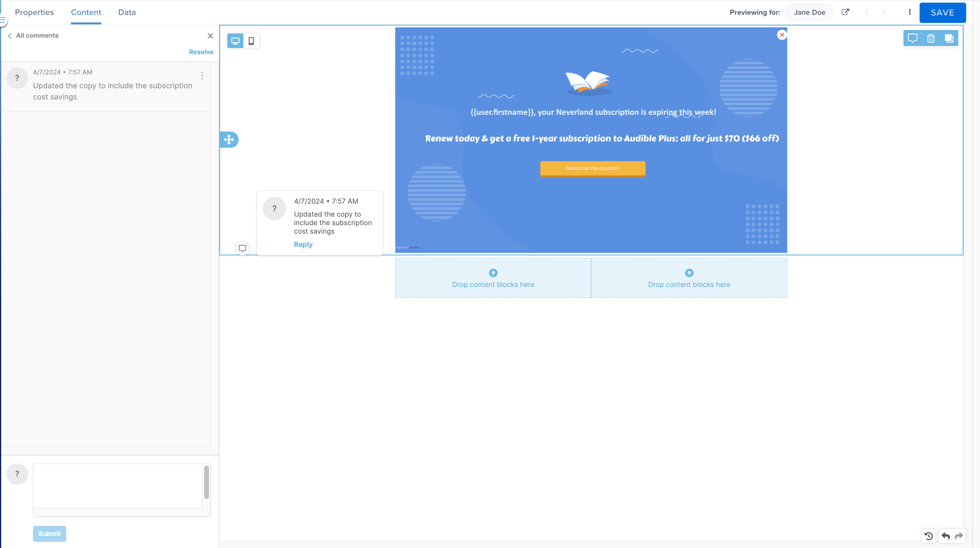Click the comment marker icon on canvas
Screen dimensions: 980x548
(x=242, y=248)
